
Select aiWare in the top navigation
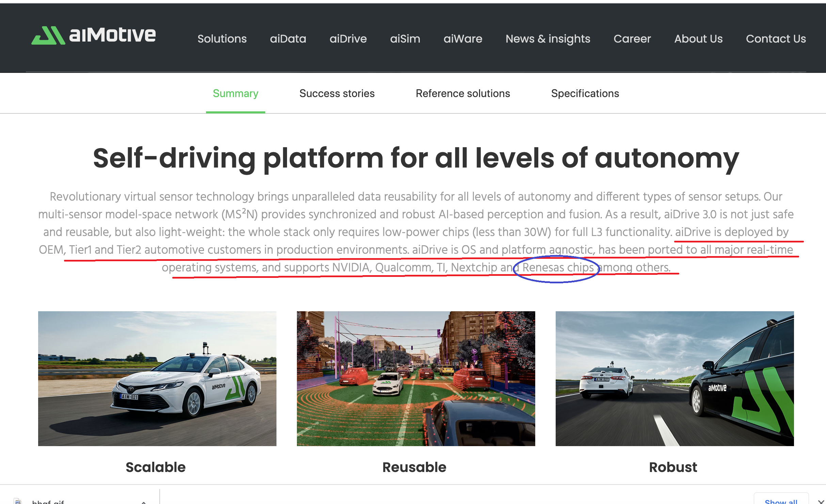tap(463, 39)
